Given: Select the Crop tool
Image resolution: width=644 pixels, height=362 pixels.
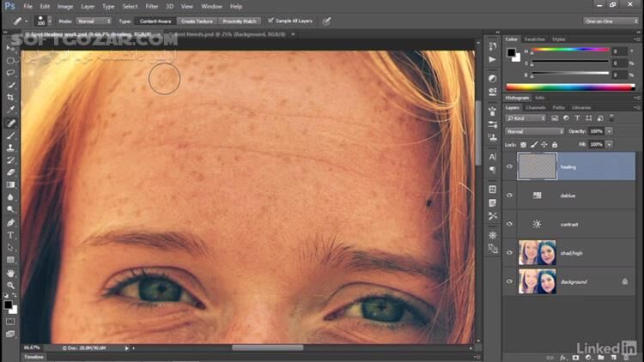Looking at the screenshot, I should click(x=11, y=98).
